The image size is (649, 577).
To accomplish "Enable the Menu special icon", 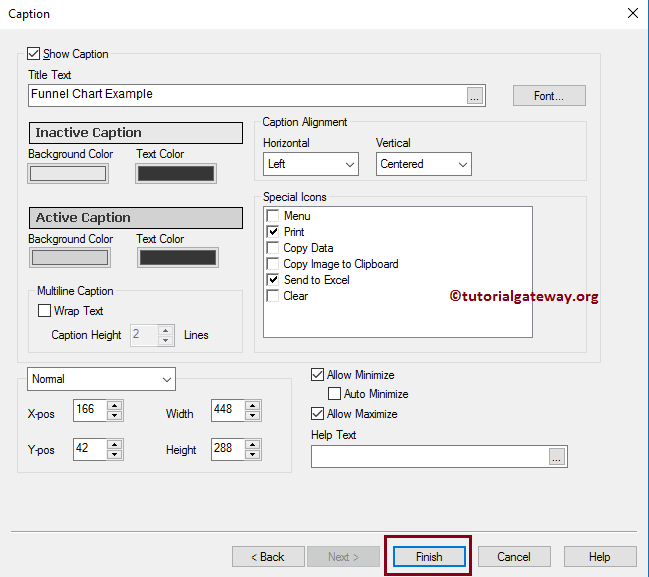I will click(273, 216).
